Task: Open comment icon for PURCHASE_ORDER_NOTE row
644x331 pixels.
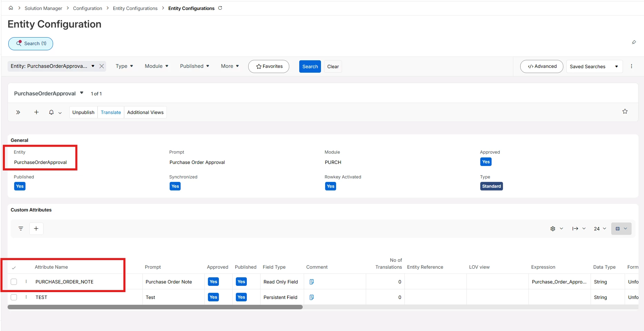Action: [x=312, y=282]
